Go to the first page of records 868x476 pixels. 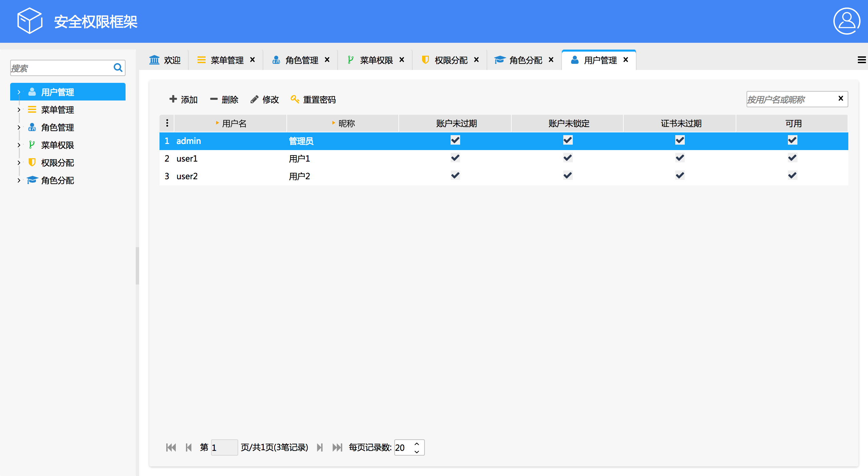tap(171, 447)
